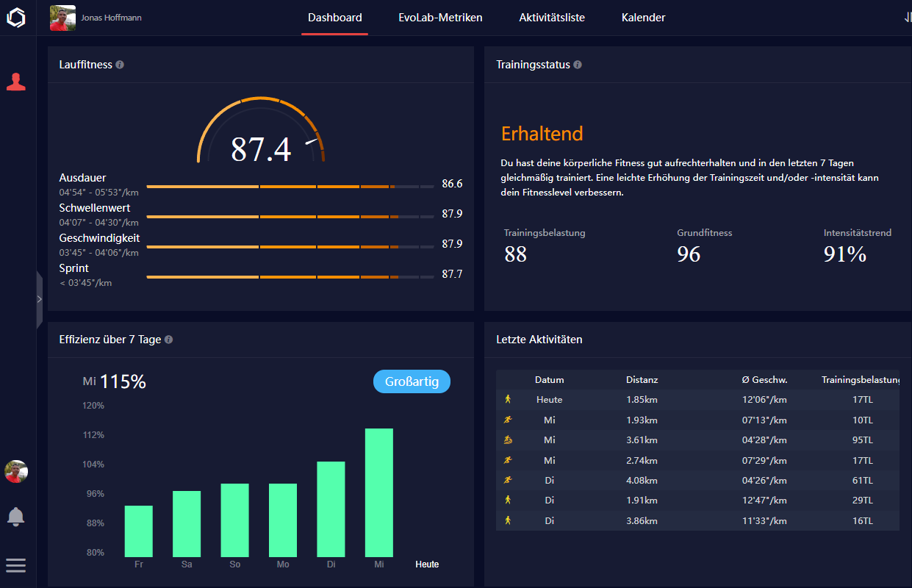Screen dimensions: 912x588
Task: Open the 4.08km Di activity row
Action: pos(697,481)
